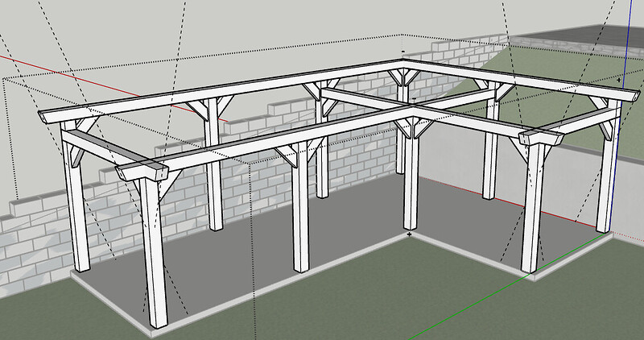Click the short end beam on left side

(97, 149)
